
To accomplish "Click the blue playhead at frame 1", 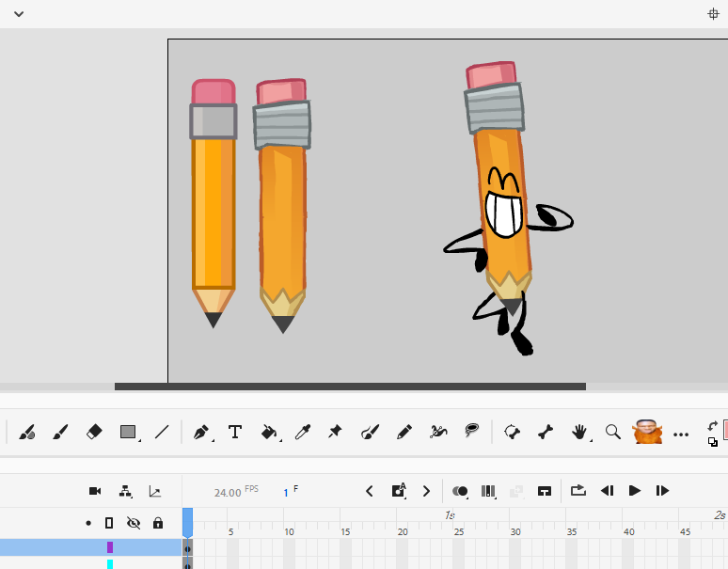I will click(x=187, y=523).
